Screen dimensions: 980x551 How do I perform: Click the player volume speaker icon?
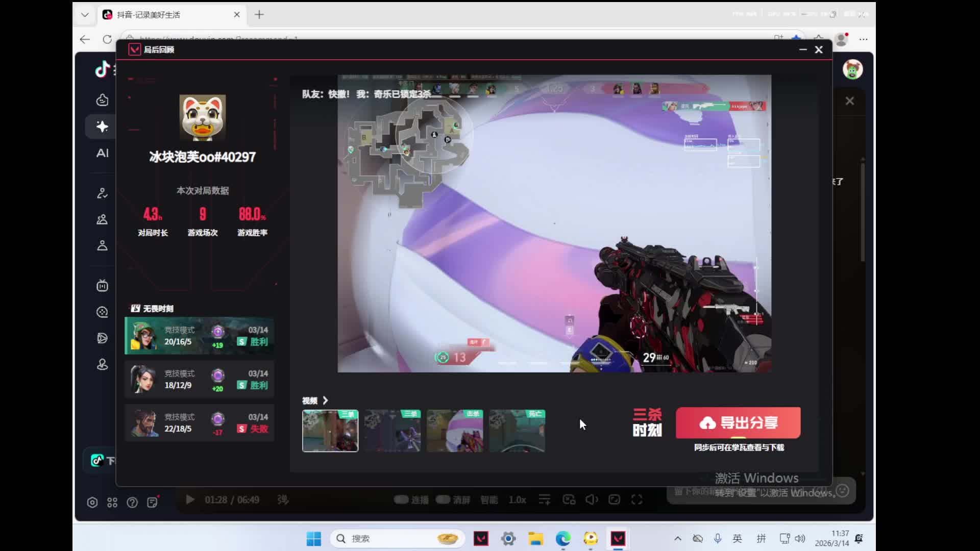point(592,499)
